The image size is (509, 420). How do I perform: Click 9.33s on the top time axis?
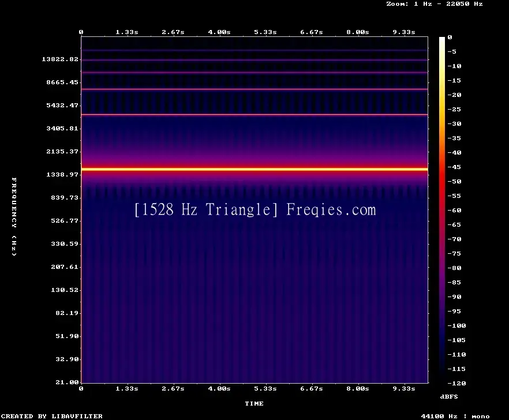click(x=404, y=32)
